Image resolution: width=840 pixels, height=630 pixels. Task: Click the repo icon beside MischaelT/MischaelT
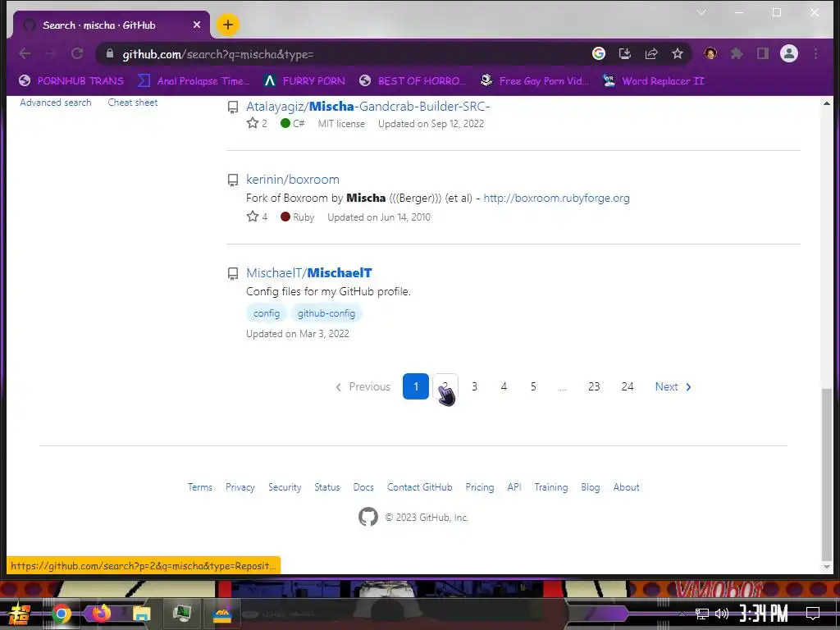[233, 274]
